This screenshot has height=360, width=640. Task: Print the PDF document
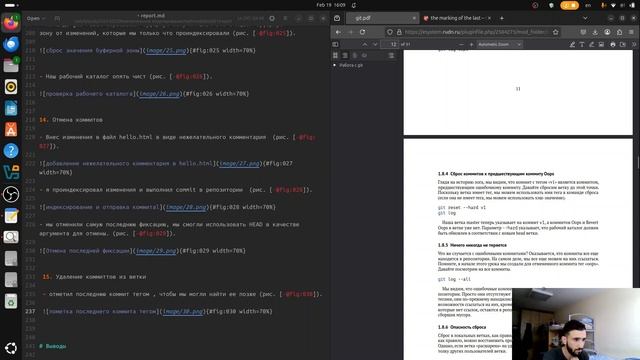coord(613,44)
